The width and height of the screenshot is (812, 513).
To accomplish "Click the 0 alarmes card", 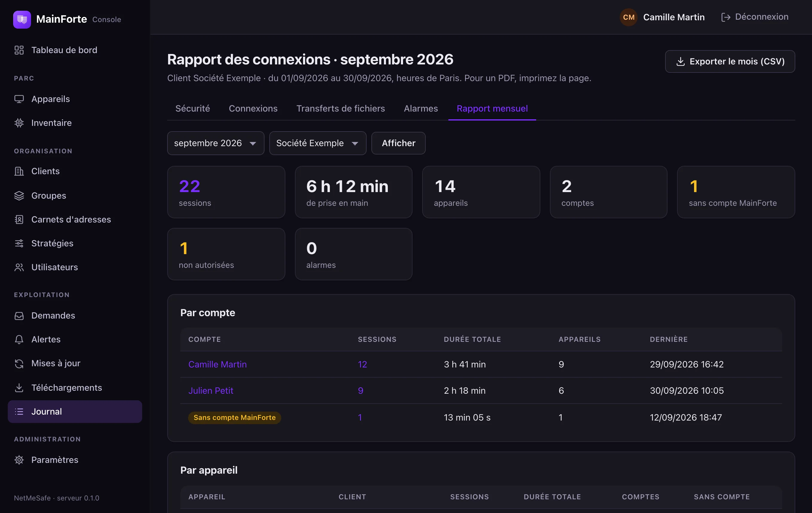I will [353, 254].
